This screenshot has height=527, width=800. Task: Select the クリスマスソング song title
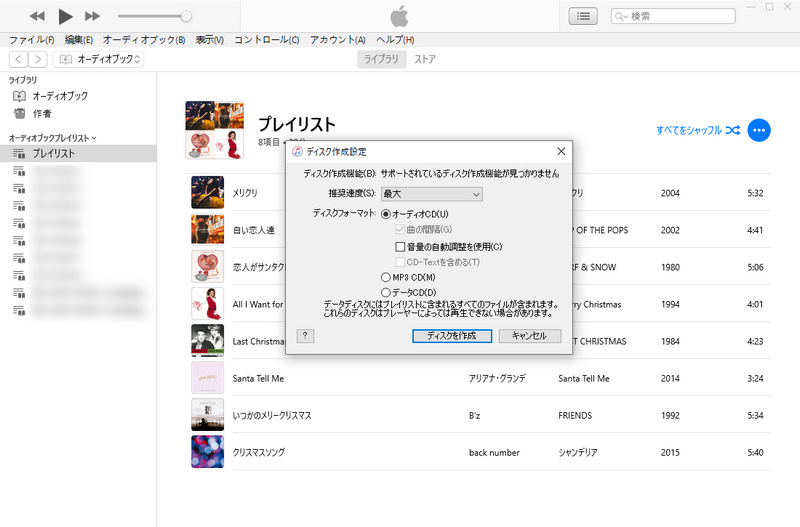point(259,453)
